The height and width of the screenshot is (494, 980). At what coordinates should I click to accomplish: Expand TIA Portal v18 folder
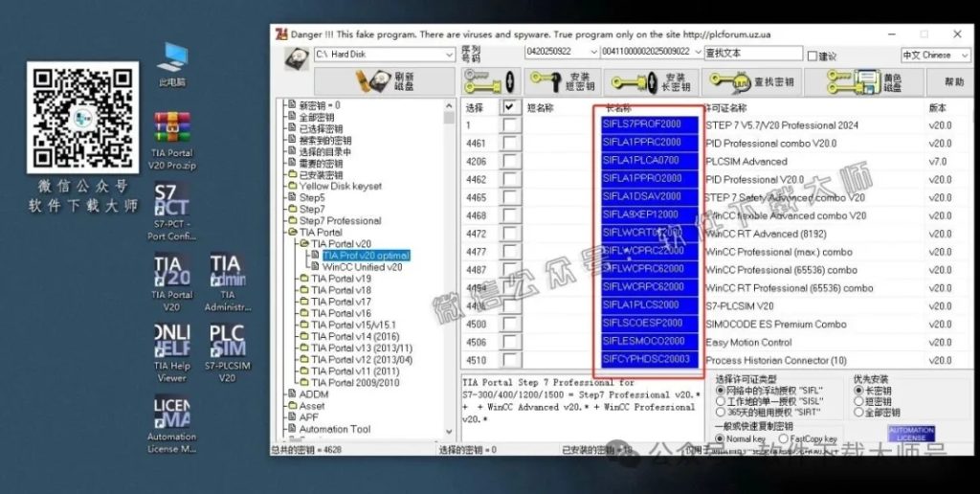341,290
